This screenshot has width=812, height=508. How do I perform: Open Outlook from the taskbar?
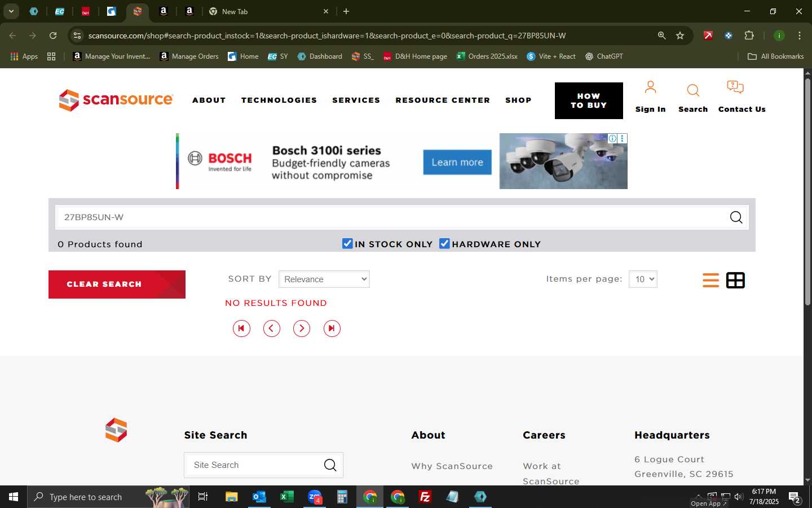coord(259,497)
